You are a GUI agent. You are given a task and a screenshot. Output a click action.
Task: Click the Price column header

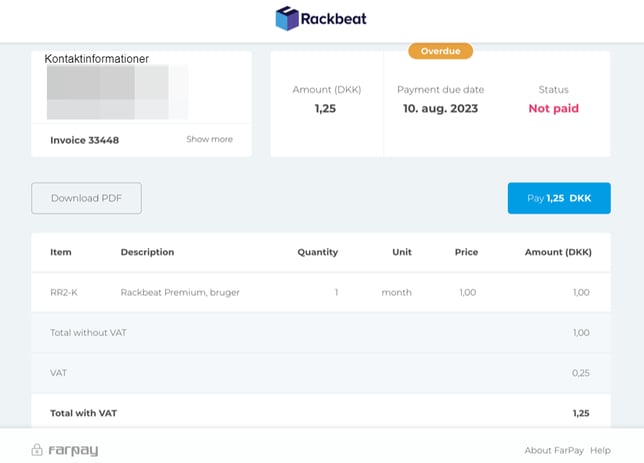coord(465,252)
